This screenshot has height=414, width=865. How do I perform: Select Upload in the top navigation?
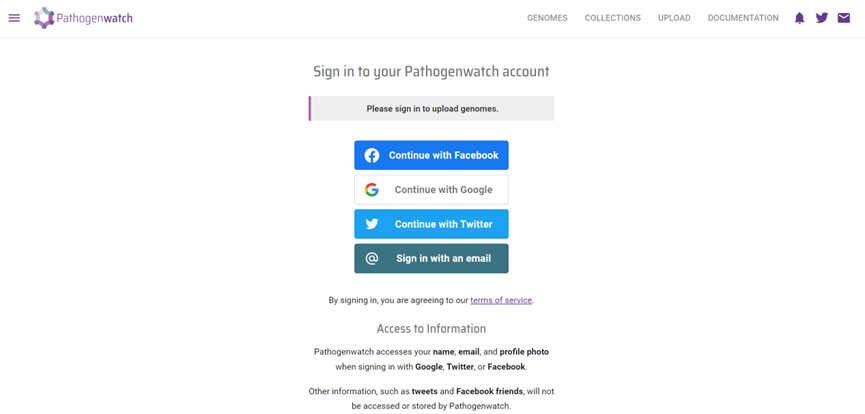click(674, 18)
